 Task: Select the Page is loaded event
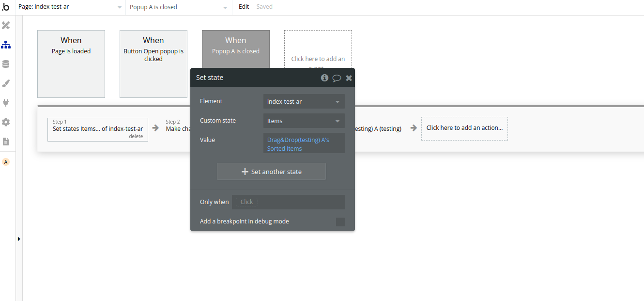pyautogui.click(x=71, y=64)
